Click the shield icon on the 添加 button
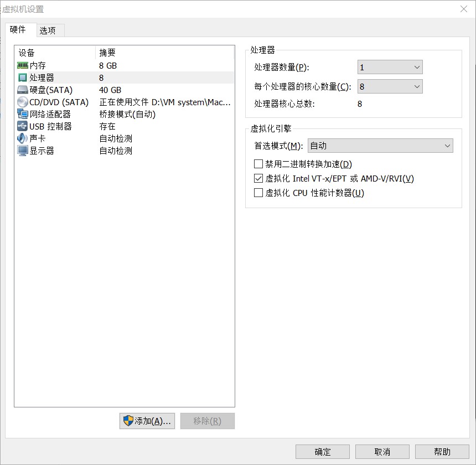This screenshot has height=465, width=476. pyautogui.click(x=128, y=421)
